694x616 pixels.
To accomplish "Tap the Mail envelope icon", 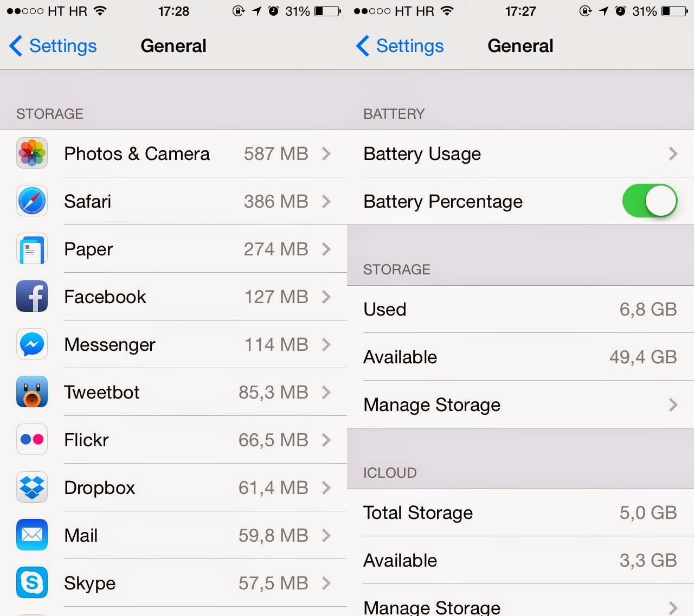I will [32, 535].
